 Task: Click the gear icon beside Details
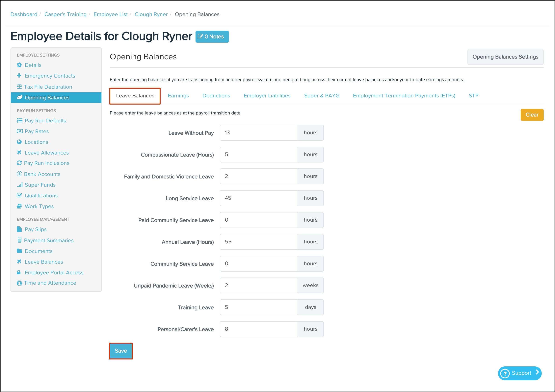click(19, 65)
